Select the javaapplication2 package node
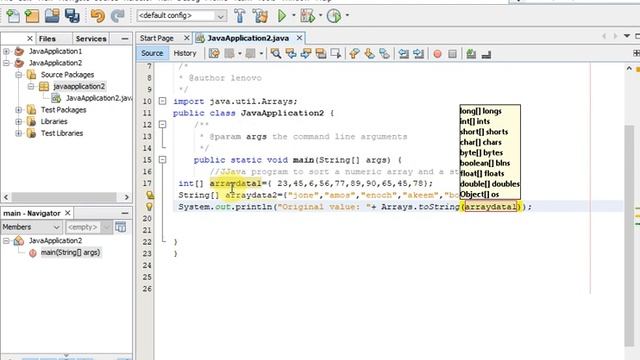Image resolution: width=640 pixels, height=360 pixels. [x=79, y=87]
